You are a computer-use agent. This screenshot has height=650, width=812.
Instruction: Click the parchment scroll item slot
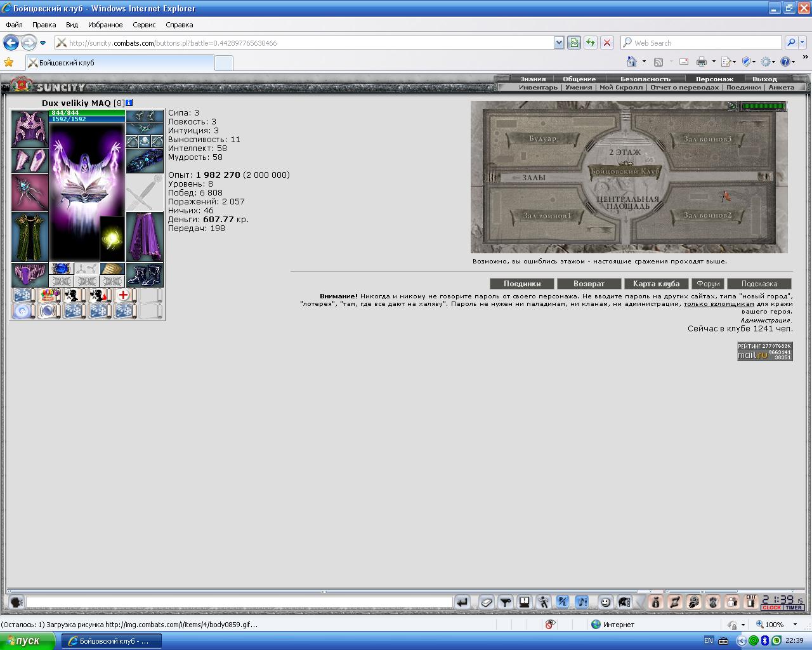[112, 269]
